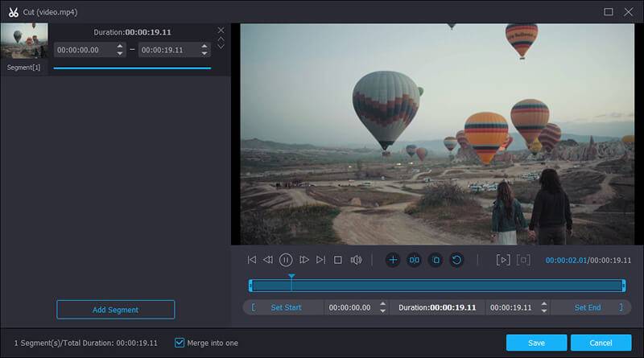The image size is (644, 358).
Task: Click the Set Start button
Action: pos(286,307)
